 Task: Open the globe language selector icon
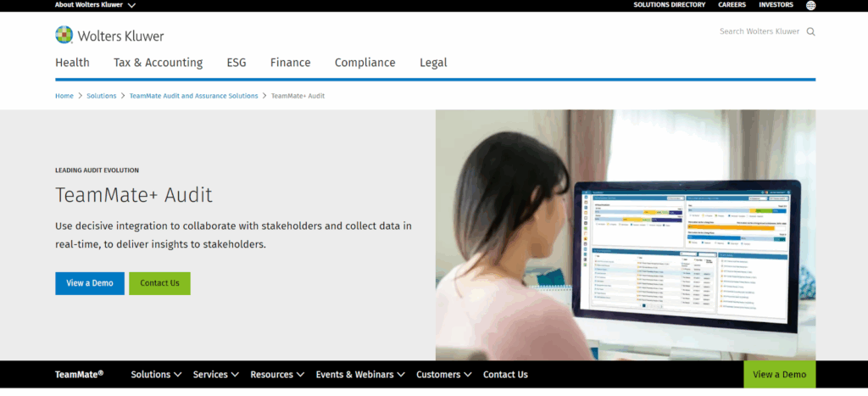[810, 5]
